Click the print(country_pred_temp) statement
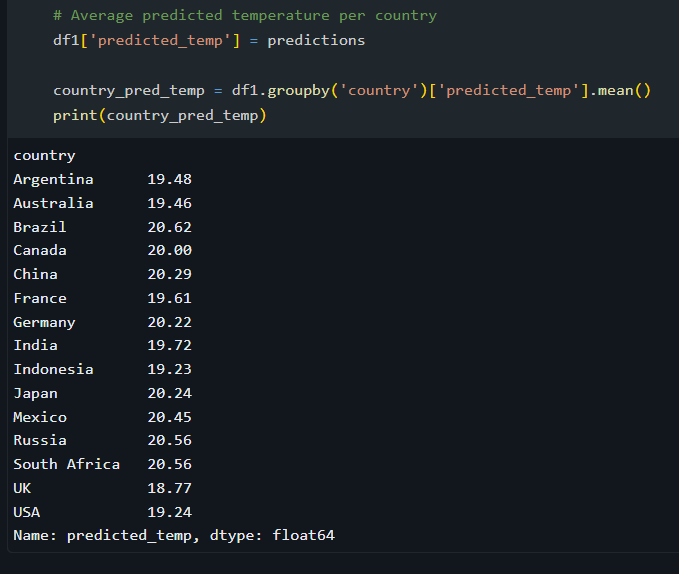Screen dimensions: 679x574 [160, 115]
